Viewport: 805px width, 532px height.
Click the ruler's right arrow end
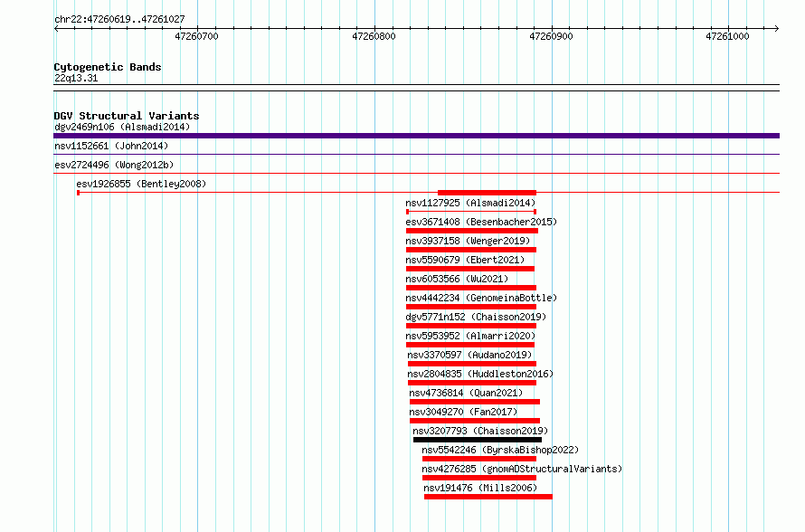(x=777, y=28)
